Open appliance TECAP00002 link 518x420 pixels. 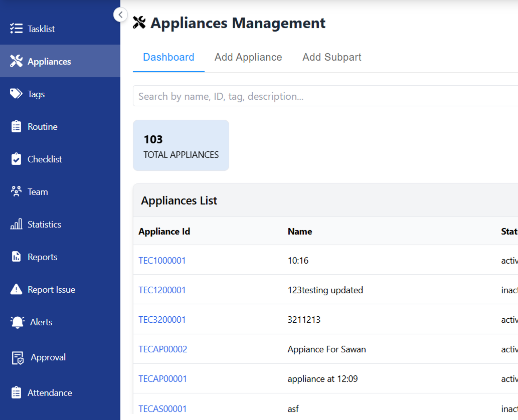pyautogui.click(x=162, y=349)
